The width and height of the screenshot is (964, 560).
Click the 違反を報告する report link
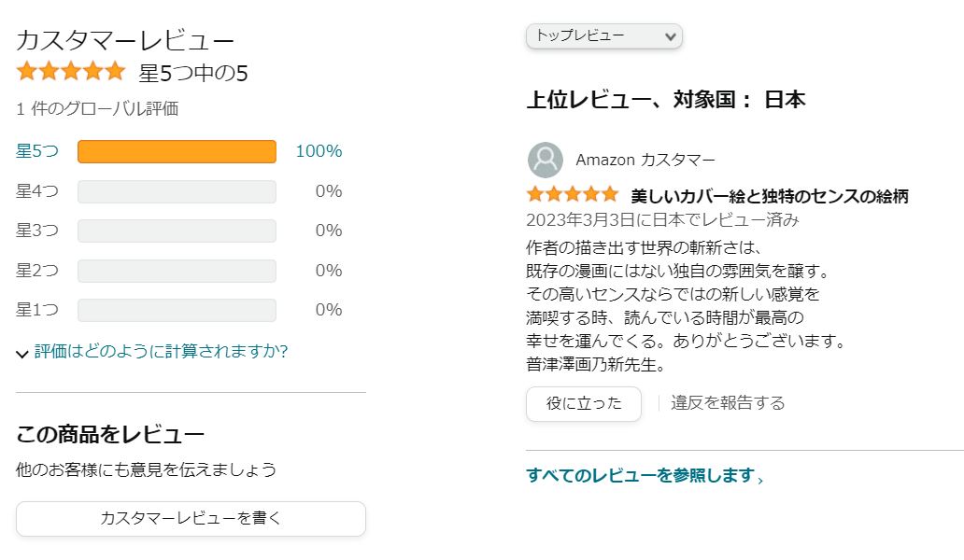[x=728, y=403]
